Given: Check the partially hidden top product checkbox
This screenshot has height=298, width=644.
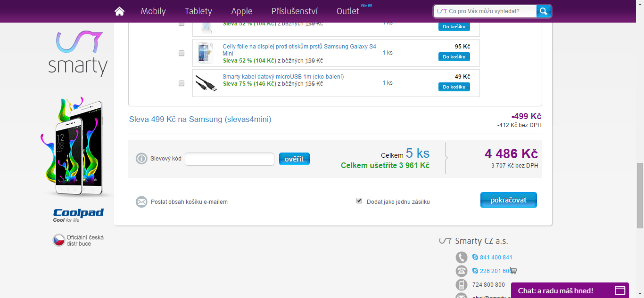Looking at the screenshot, I should pyautogui.click(x=182, y=24).
